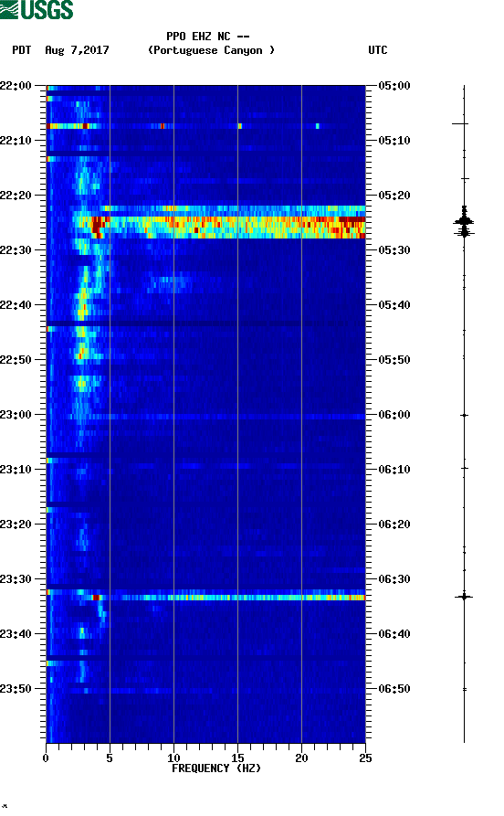The image size is (504, 816).
Task: Click the 23:40 PDT time label
Action: point(16,634)
